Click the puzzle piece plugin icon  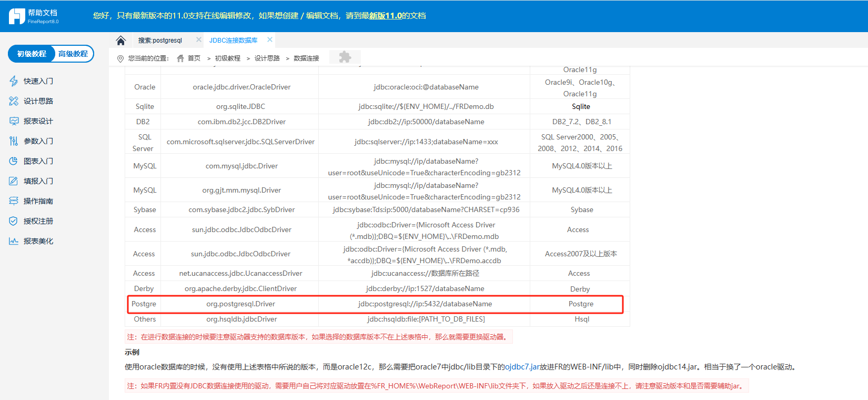[x=345, y=57]
